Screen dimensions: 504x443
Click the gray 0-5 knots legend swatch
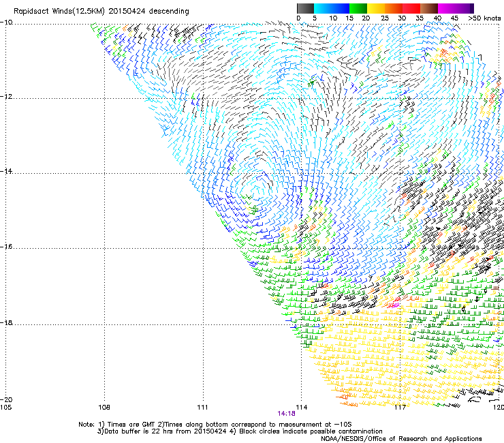click(305, 8)
